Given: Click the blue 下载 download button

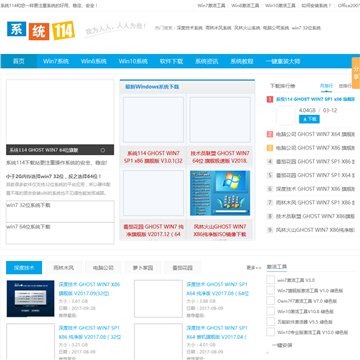Looking at the screenshot, I should pyautogui.click(x=309, y=119).
